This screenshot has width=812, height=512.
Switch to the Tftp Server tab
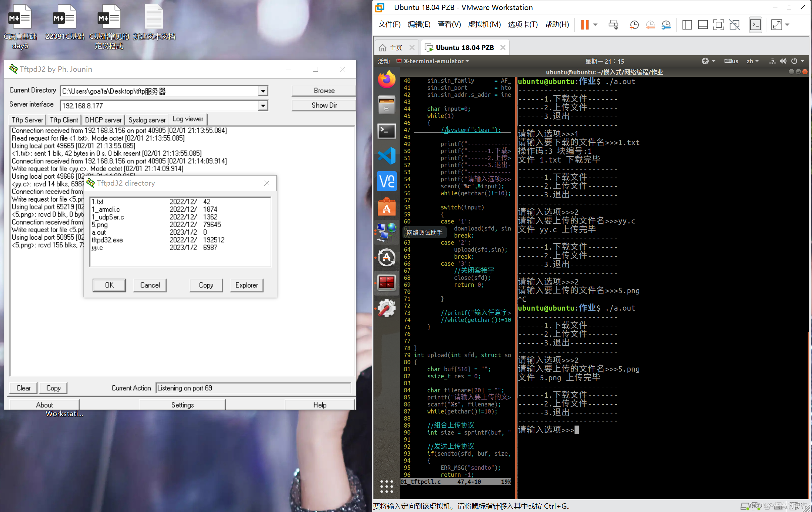27,120
